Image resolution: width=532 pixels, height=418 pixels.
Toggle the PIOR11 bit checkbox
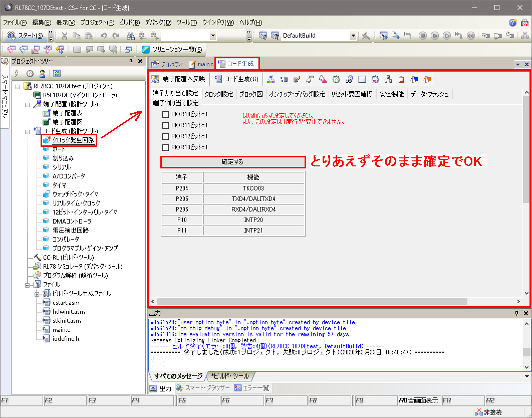pyautogui.click(x=166, y=125)
